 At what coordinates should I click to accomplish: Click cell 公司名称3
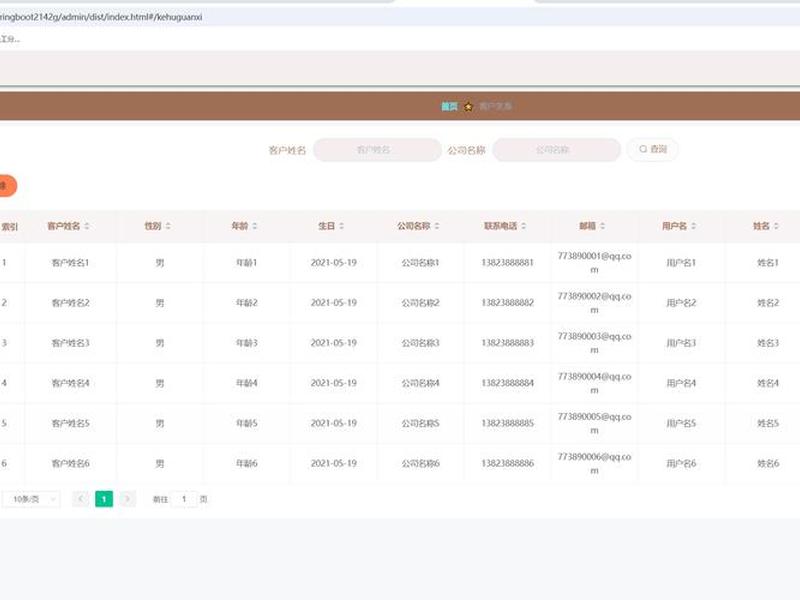coord(420,343)
